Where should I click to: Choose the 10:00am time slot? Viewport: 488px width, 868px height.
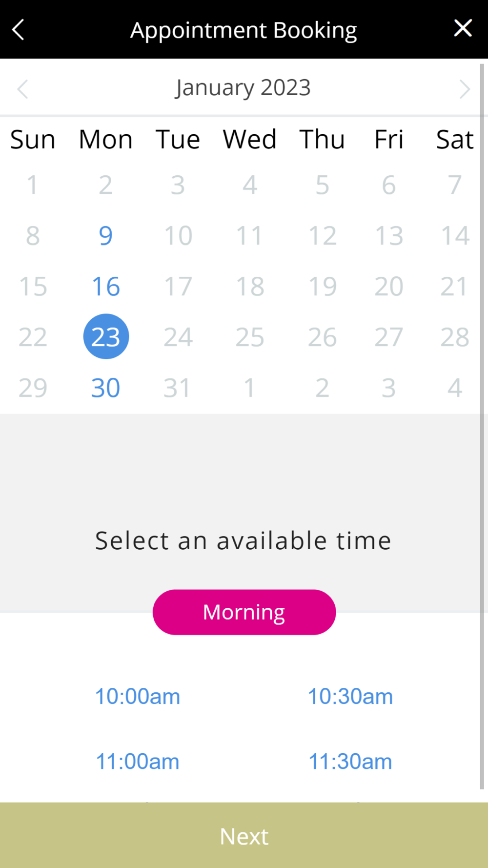point(138,697)
